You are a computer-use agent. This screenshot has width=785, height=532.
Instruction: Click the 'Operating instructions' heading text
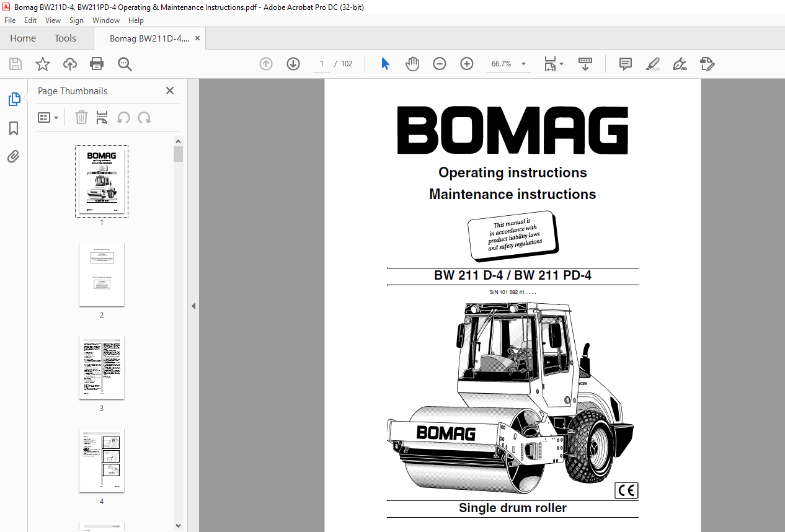click(x=513, y=172)
